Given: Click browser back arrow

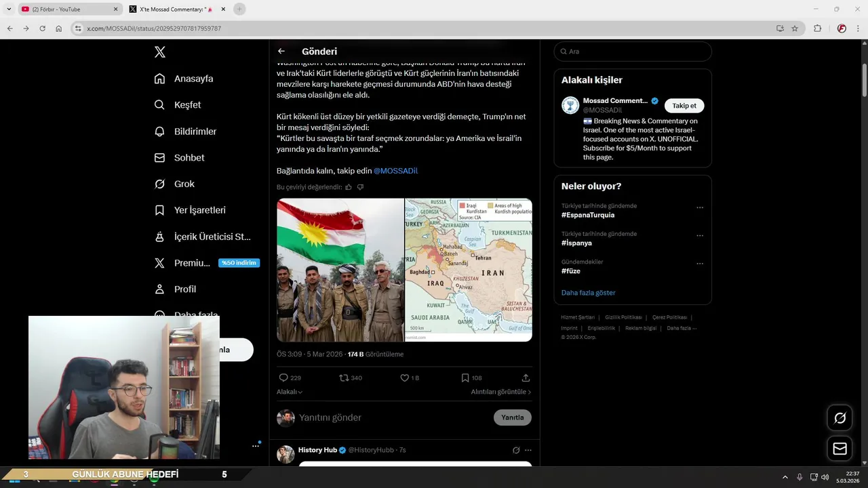Looking at the screenshot, I should 9,28.
